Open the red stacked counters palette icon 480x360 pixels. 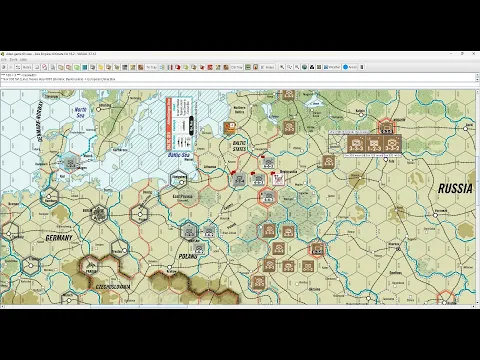(x=69, y=67)
